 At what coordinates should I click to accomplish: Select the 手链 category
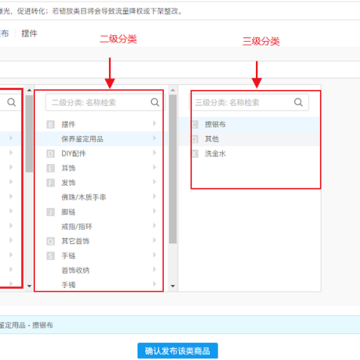coord(68,256)
